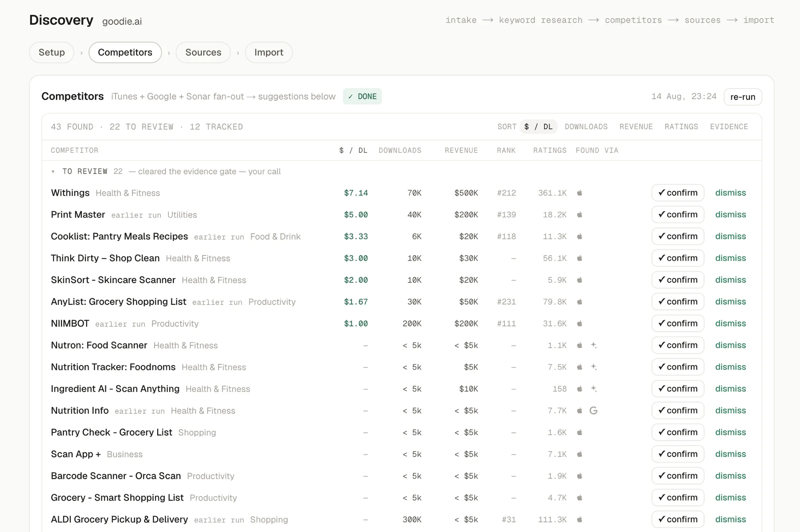
Task: Click Apple icon in Orca Scan row
Action: [580, 476]
